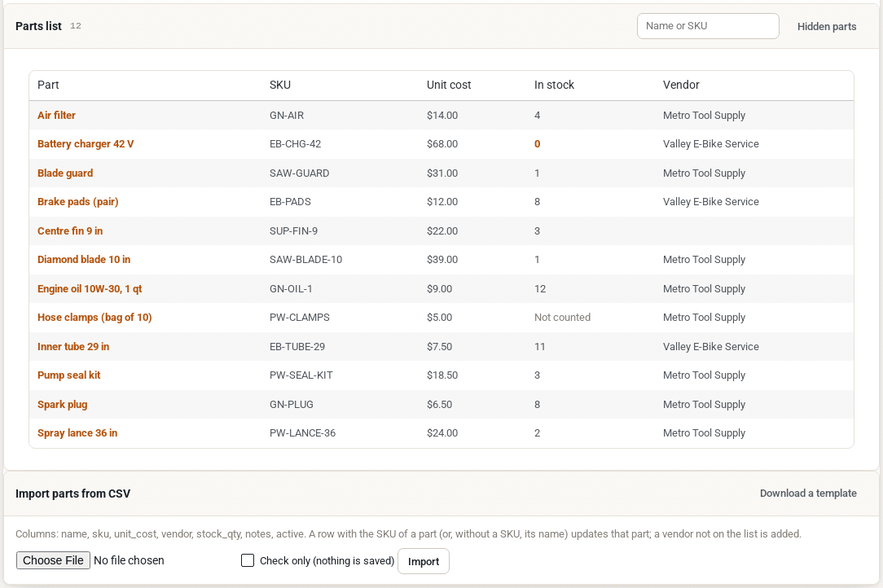Download a template for CSV import

[x=808, y=494]
